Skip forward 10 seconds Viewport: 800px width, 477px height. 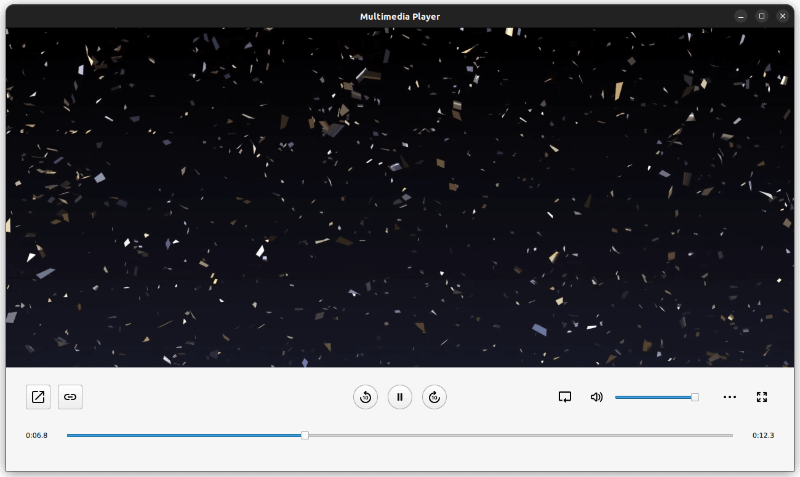pos(434,397)
